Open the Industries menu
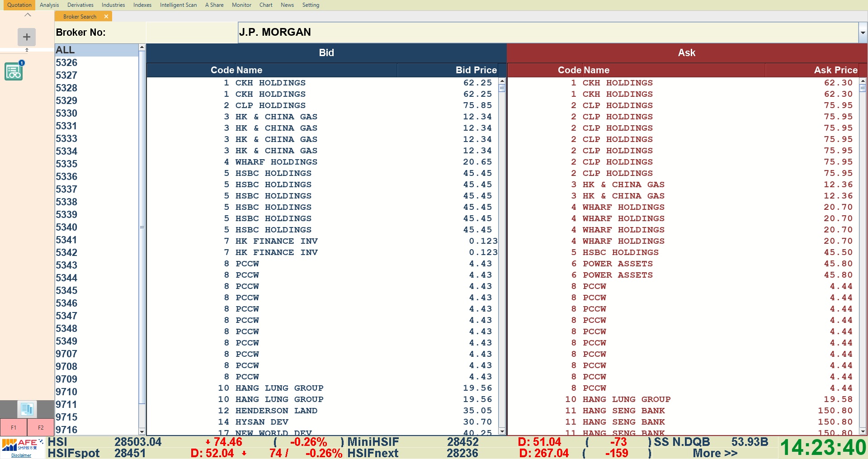The height and width of the screenshot is (459, 868). (x=113, y=5)
